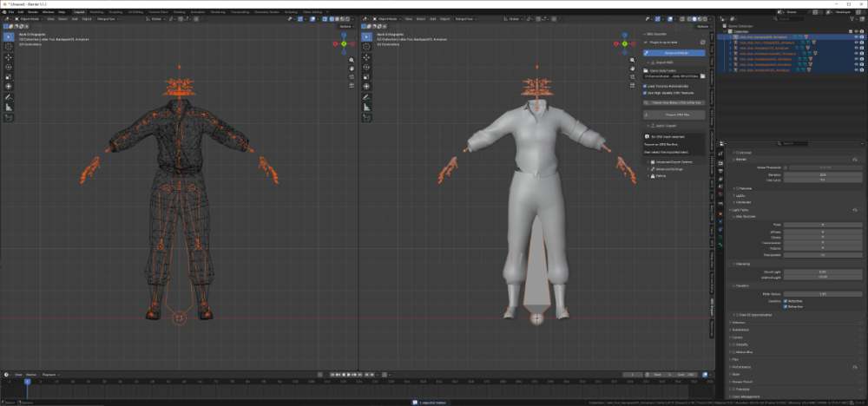This screenshot has width=868, height=406.
Task: Toggle Reflective caustics checkbox
Action: 785,301
